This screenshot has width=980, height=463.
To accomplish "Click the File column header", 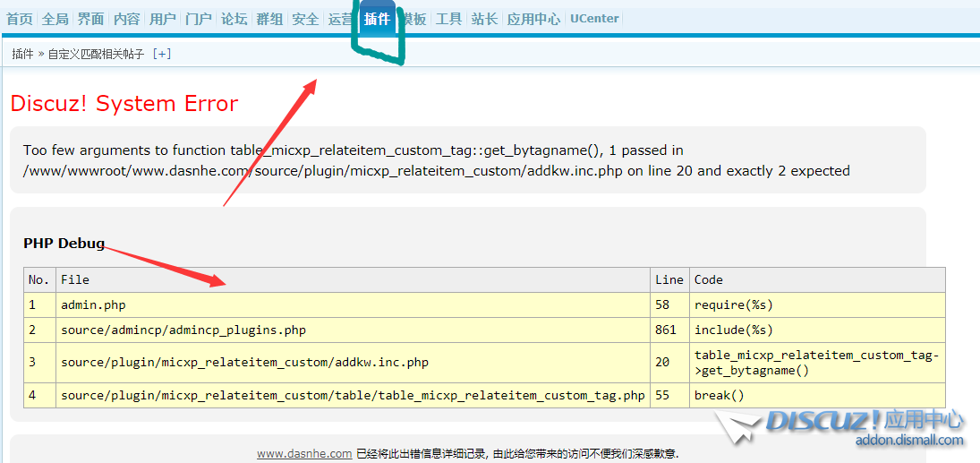I will pyautogui.click(x=354, y=279).
